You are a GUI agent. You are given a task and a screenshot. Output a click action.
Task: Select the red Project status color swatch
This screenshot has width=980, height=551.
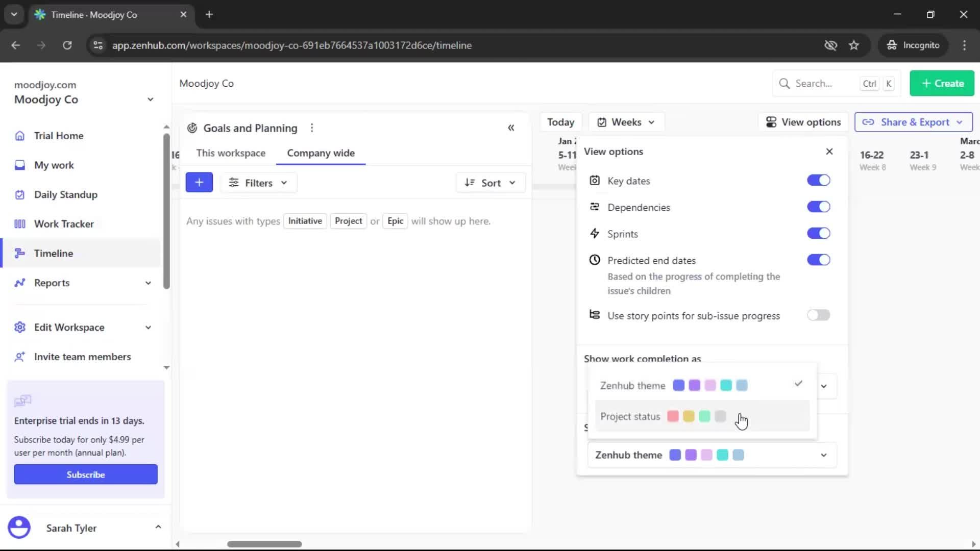click(673, 416)
